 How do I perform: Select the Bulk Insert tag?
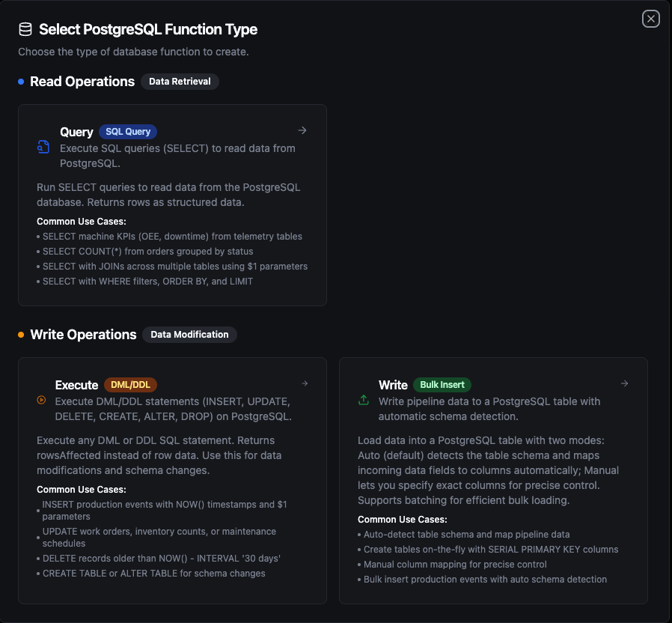pyautogui.click(x=442, y=385)
